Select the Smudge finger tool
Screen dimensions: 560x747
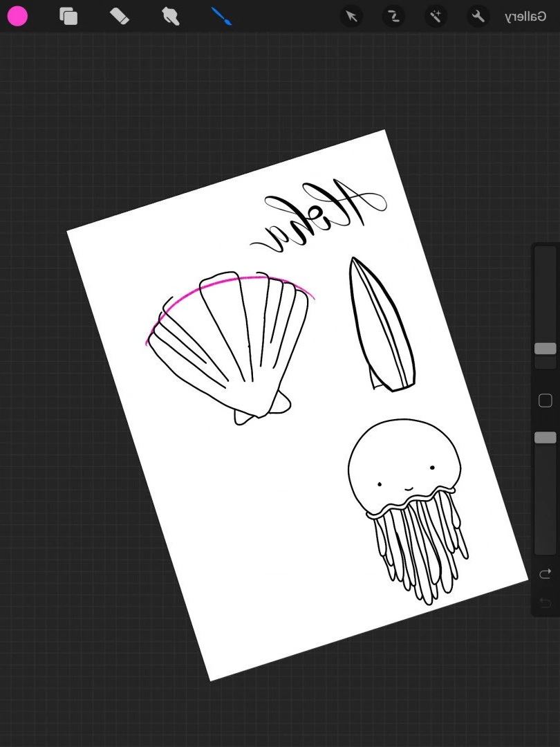tap(171, 16)
